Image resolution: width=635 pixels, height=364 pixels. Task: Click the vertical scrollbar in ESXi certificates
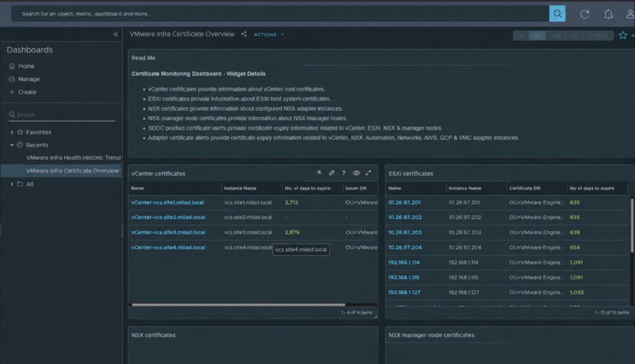632,224
